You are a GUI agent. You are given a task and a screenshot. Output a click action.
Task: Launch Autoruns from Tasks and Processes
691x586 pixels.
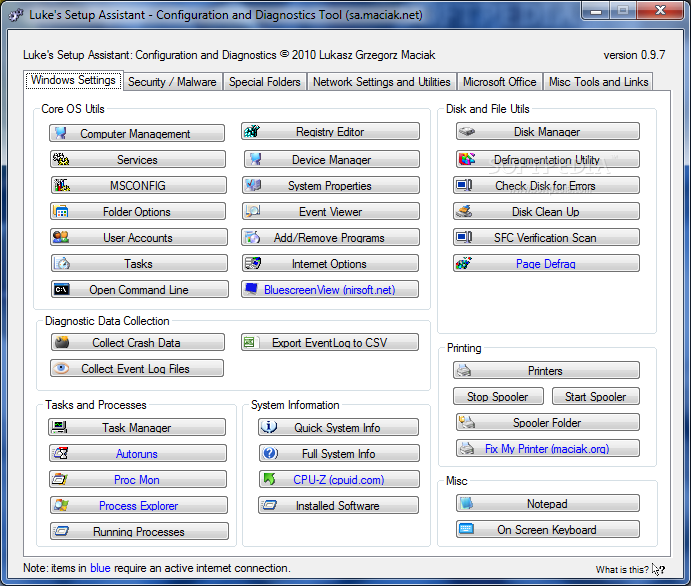pos(138,453)
